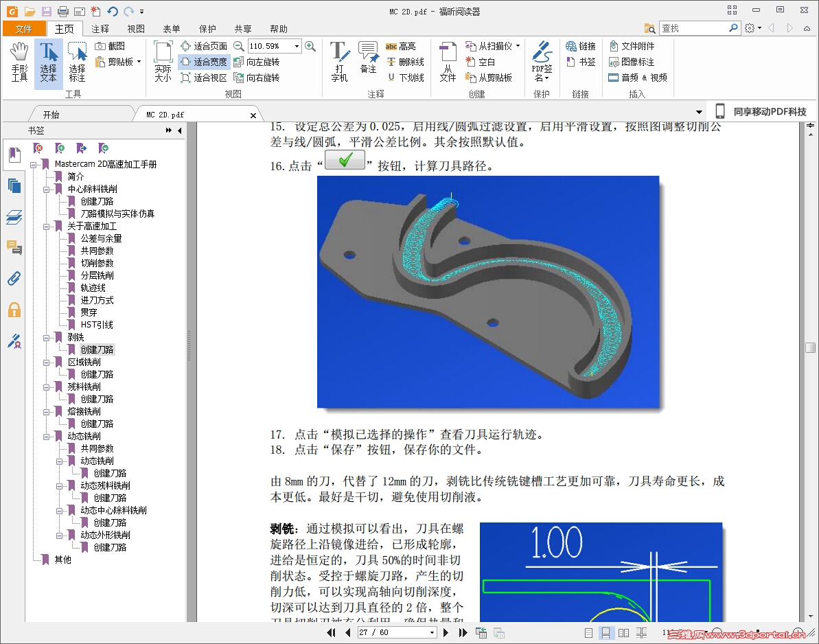Insert Image Annotation (图像标注)
The height and width of the screenshot is (644, 819).
tap(632, 62)
